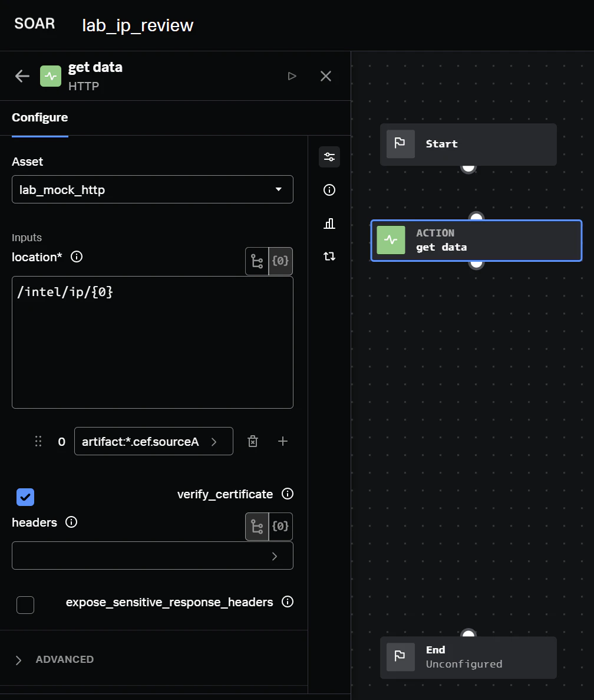Open the settings sliders icon in side strip
Viewport: 594px width, 700px height.
pyautogui.click(x=329, y=157)
